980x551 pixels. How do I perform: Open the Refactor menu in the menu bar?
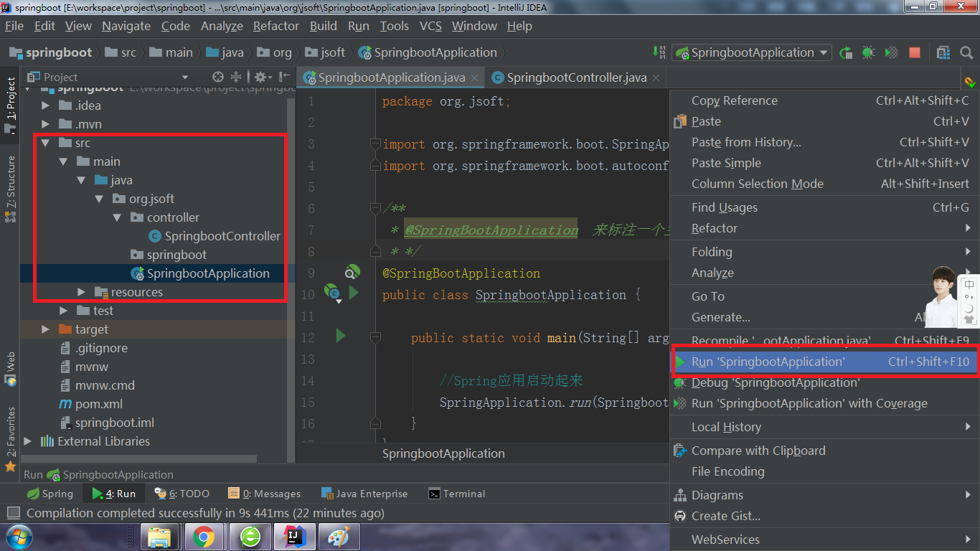(275, 26)
